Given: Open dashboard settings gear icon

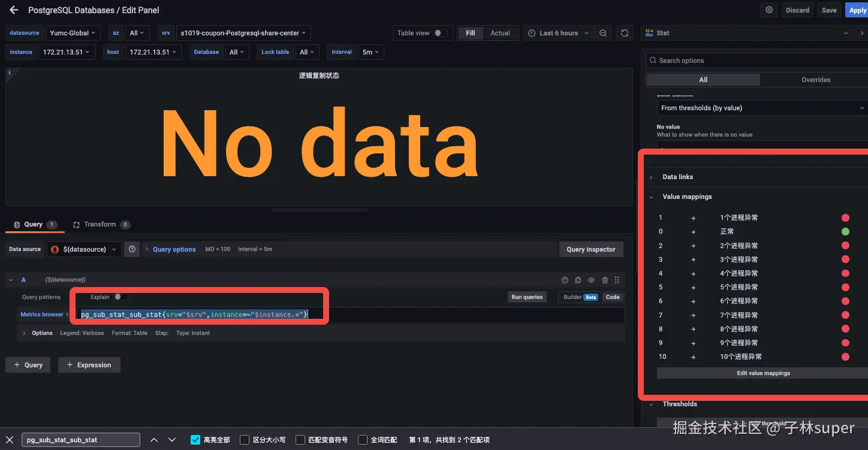Looking at the screenshot, I should point(769,10).
